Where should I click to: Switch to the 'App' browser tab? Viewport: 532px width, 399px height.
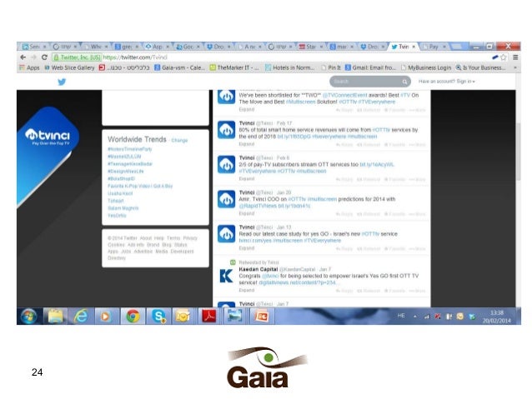pyautogui.click(x=157, y=47)
